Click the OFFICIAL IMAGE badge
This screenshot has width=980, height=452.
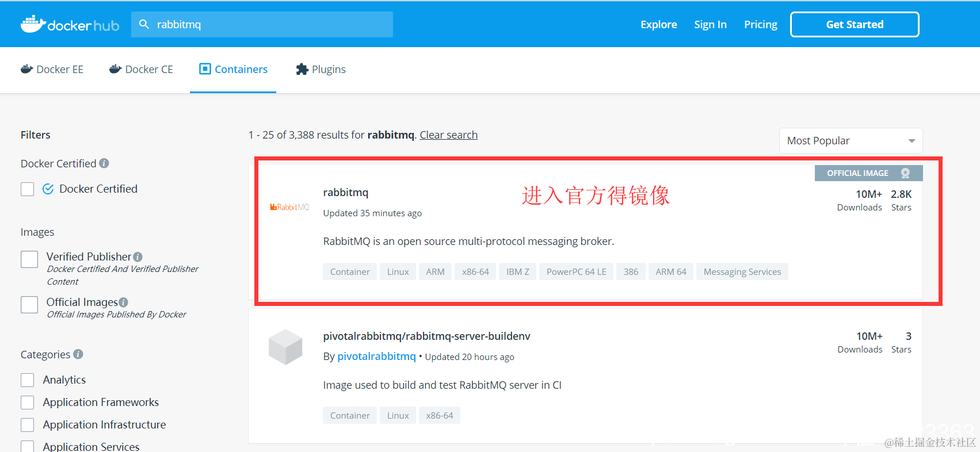pos(868,173)
